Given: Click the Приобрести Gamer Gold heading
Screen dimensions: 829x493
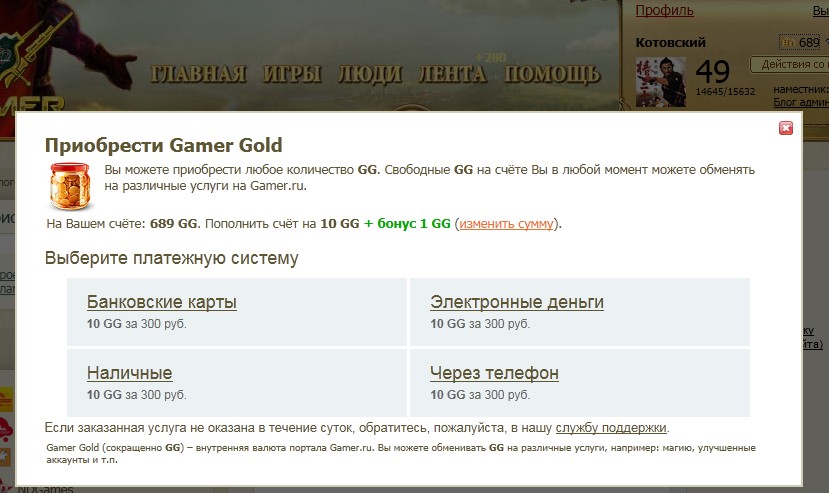Looking at the screenshot, I should tap(164, 145).
